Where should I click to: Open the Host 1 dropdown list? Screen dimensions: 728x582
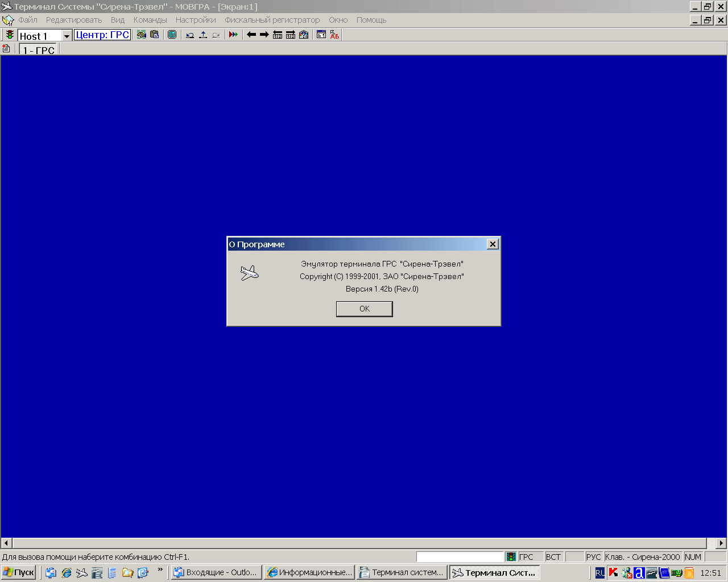click(x=67, y=36)
